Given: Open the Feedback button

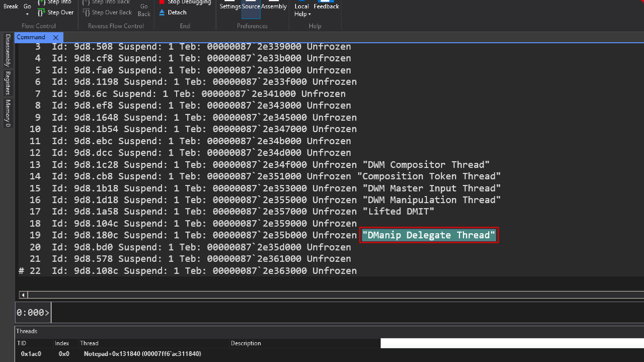Looking at the screenshot, I should (x=326, y=6).
